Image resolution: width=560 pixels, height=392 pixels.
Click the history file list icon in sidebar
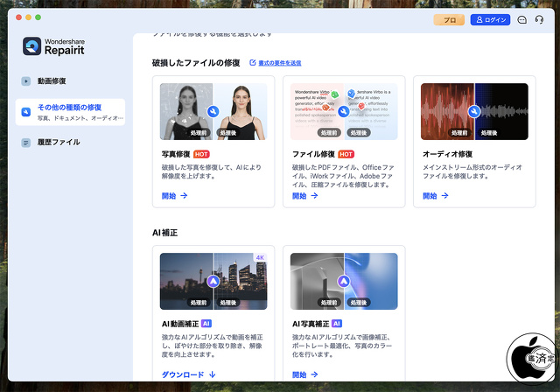[25, 143]
